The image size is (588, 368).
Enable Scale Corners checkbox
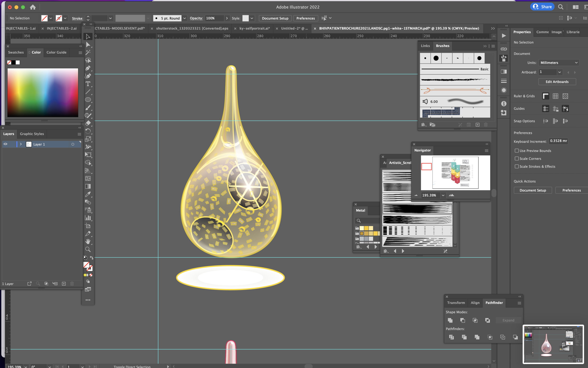pyautogui.click(x=517, y=158)
